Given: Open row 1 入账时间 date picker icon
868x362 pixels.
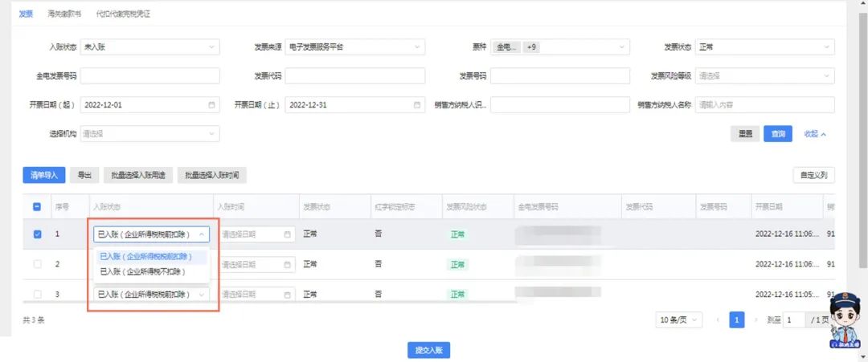Looking at the screenshot, I should click(288, 235).
